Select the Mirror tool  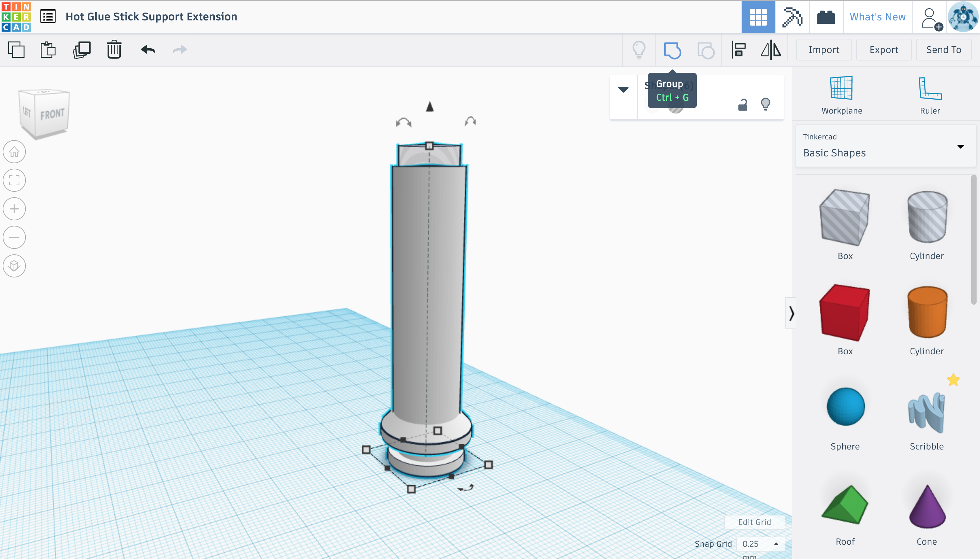(771, 50)
